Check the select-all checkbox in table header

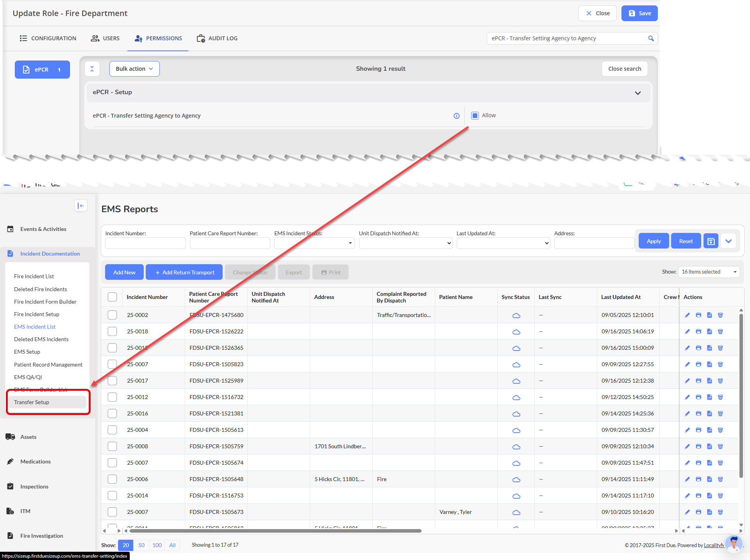pos(112,297)
